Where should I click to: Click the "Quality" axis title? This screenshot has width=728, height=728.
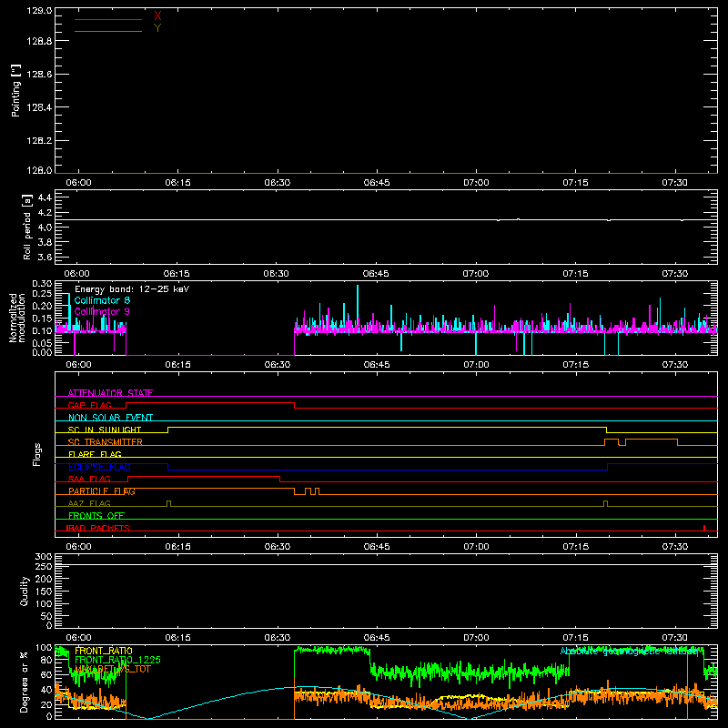pyautogui.click(x=25, y=591)
